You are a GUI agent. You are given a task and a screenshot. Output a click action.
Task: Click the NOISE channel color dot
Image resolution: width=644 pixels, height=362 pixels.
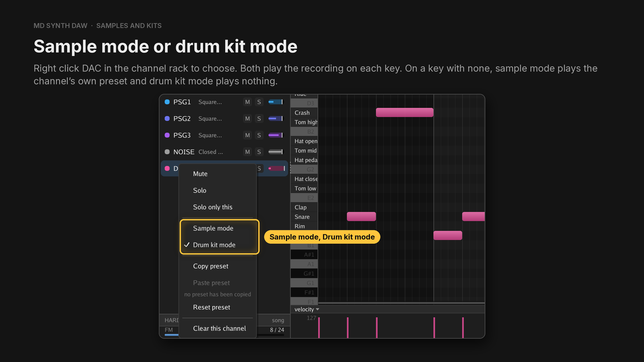167,152
